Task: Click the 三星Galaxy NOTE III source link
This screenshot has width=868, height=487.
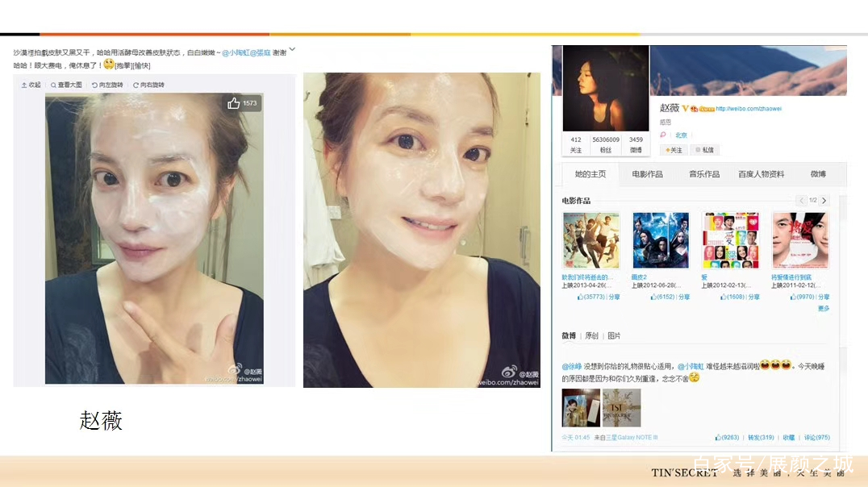Action: pos(631,438)
